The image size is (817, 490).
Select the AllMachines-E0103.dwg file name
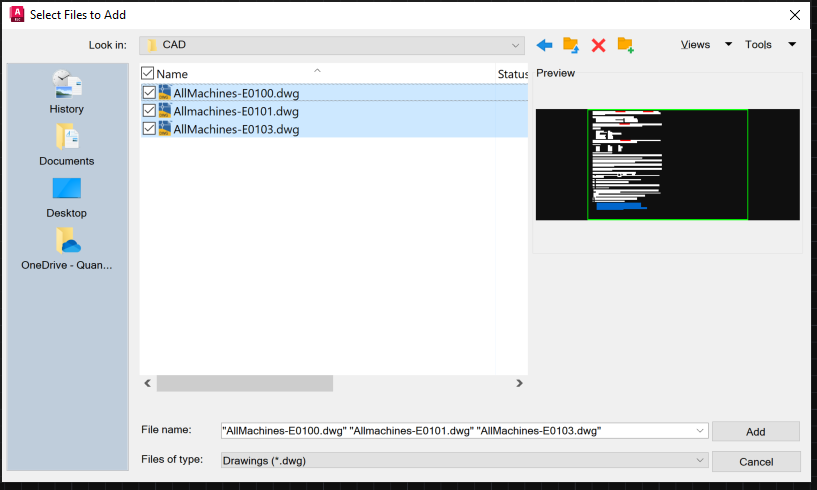click(x=236, y=129)
